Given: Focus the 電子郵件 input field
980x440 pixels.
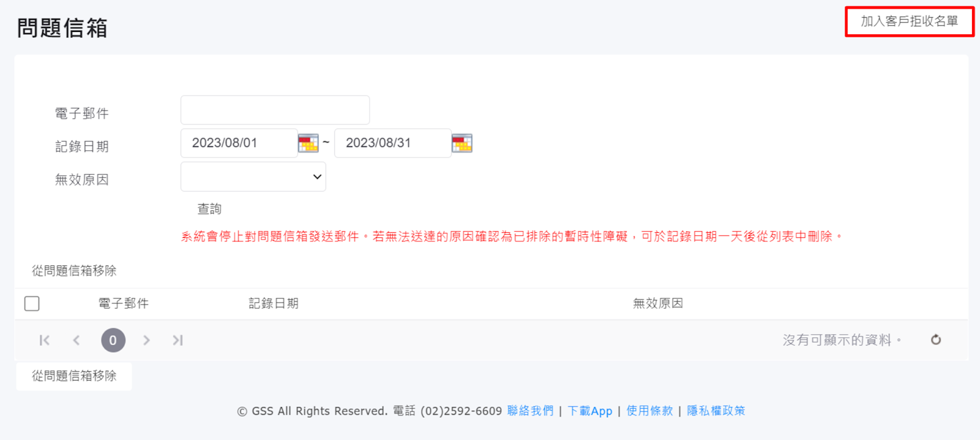Looking at the screenshot, I should point(275,110).
